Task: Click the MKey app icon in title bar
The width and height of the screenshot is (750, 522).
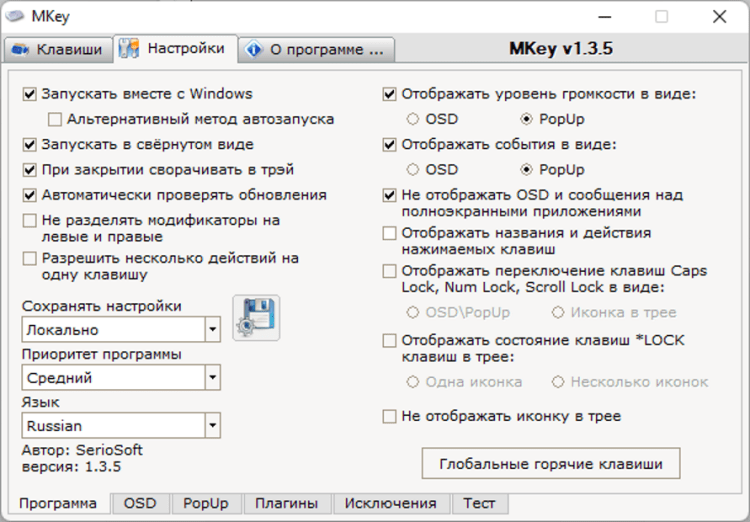Action: [15, 16]
